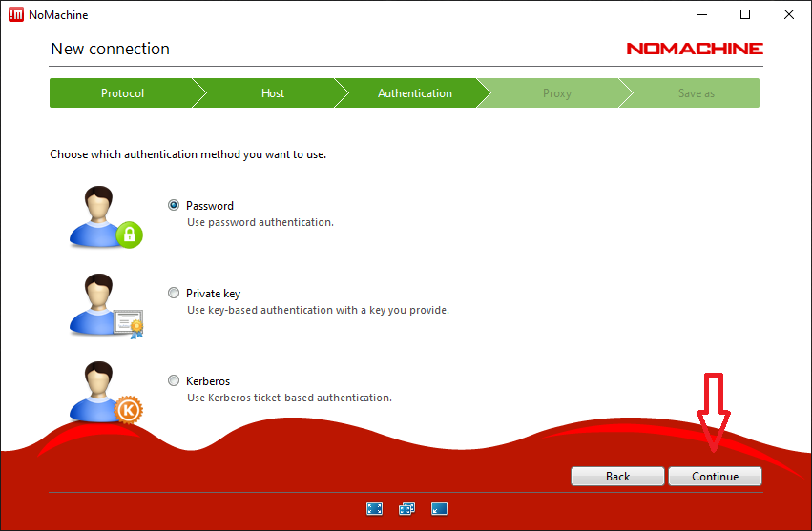This screenshot has height=531, width=812.
Task: Select the Password radio button
Action: click(x=174, y=206)
